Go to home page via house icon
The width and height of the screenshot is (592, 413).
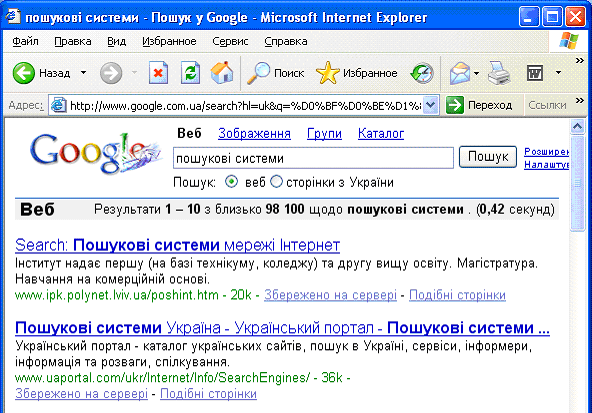(x=222, y=72)
